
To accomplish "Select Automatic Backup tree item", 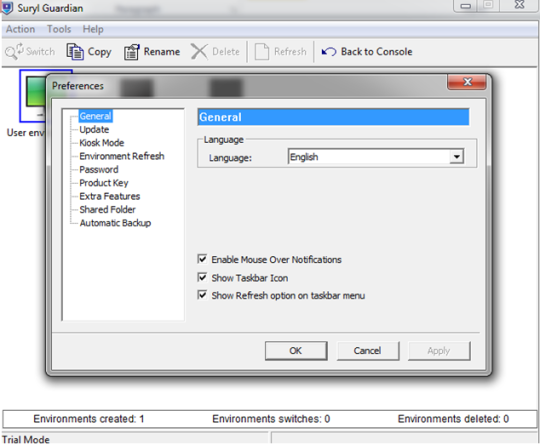I will pyautogui.click(x=115, y=223).
